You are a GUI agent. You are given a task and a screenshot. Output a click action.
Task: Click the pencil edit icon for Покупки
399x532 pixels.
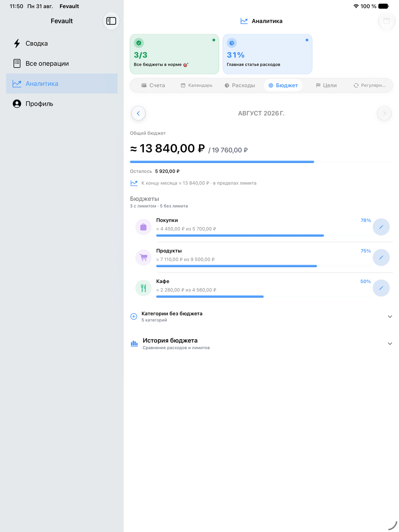click(381, 227)
